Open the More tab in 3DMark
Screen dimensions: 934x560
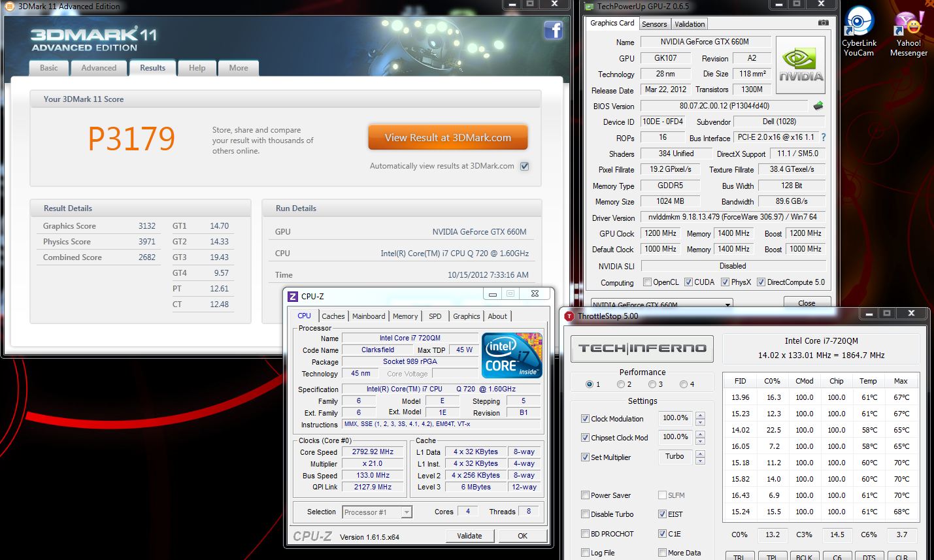click(x=239, y=68)
